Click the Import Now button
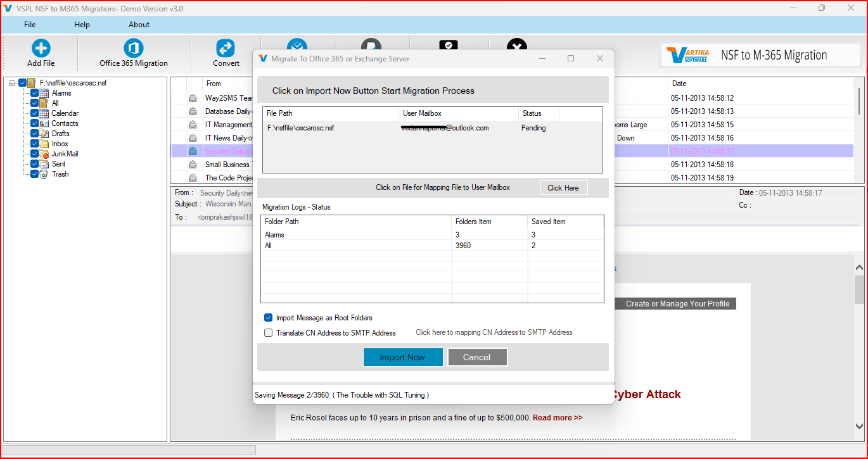The image size is (868, 459). 402,357
